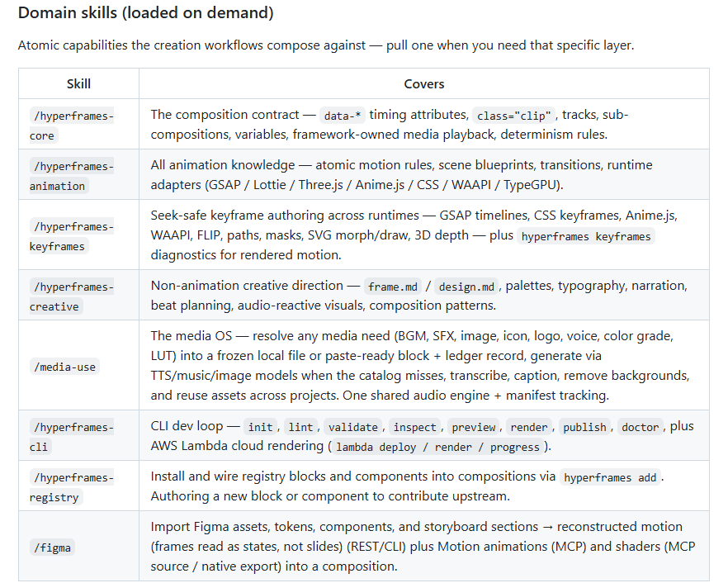Click the /hyperframes-keyframes skill code label
The height and width of the screenshot is (583, 728).
tap(72, 236)
